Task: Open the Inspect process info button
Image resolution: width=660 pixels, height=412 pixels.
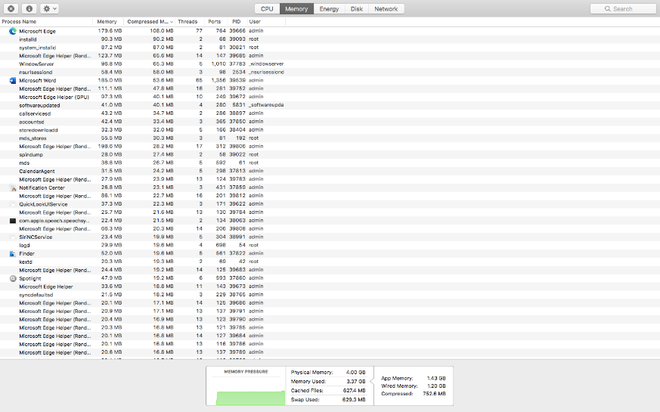Action: click(x=29, y=8)
